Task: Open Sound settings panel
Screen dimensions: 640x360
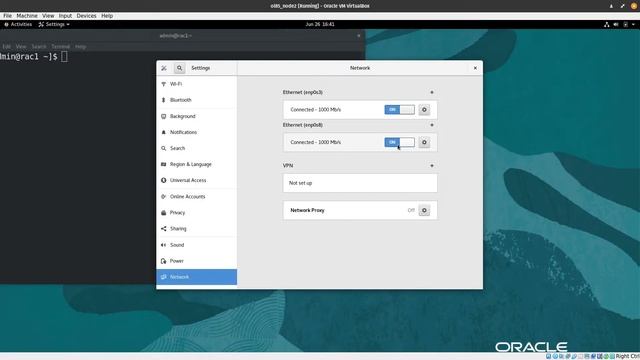Action: click(196, 245)
